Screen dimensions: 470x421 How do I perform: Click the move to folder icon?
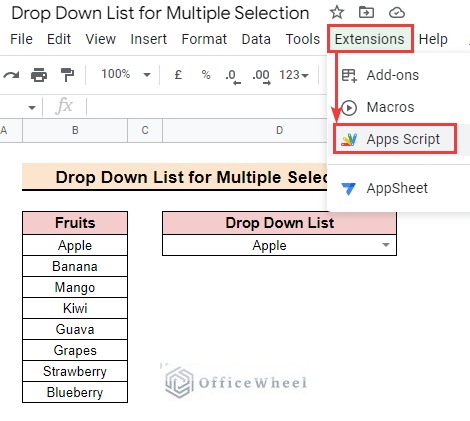366,13
